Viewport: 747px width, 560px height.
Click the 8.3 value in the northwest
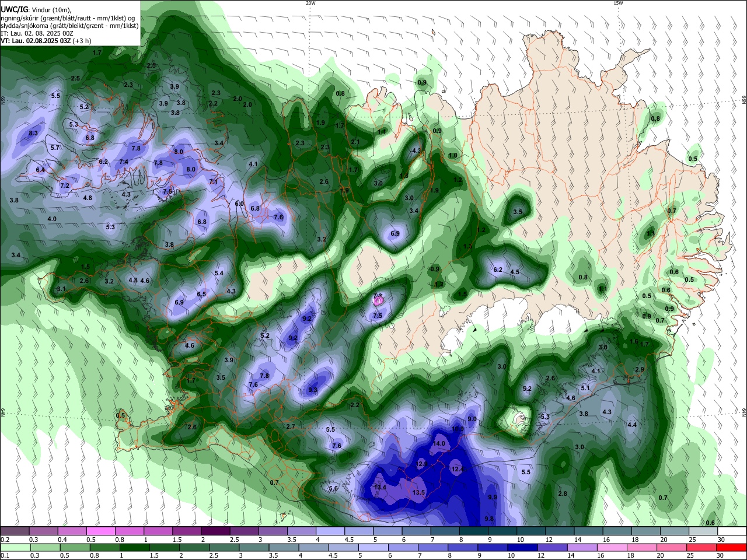coord(33,133)
